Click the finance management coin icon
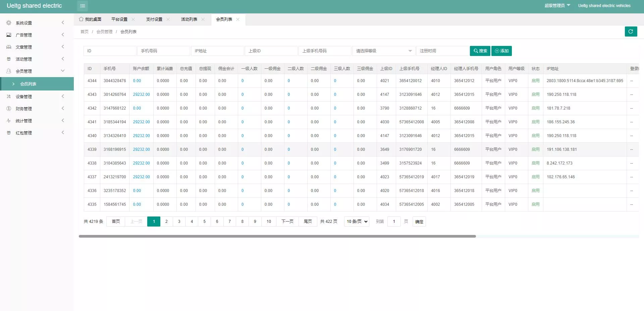The height and width of the screenshot is (311, 644). point(9,109)
